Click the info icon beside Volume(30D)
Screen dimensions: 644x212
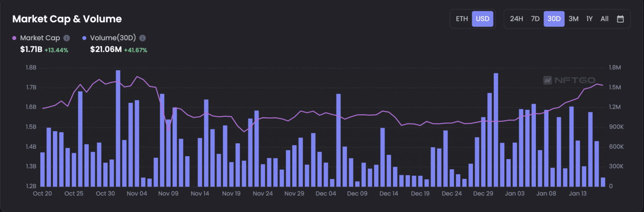(143, 38)
